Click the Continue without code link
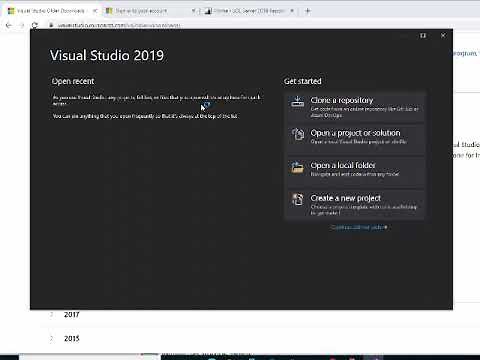Screen dimensions: 480x360 point(359,227)
